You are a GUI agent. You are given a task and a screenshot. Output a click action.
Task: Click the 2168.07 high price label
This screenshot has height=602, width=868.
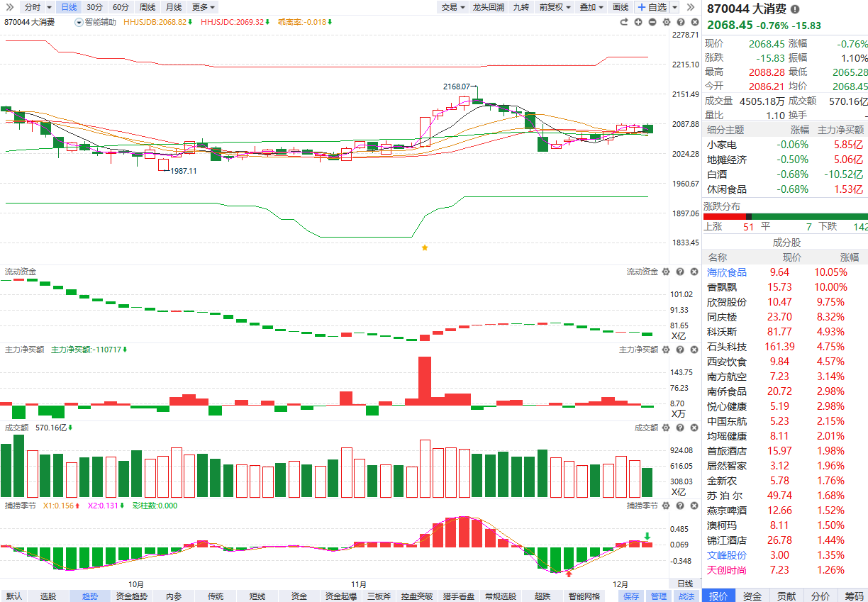pos(457,87)
